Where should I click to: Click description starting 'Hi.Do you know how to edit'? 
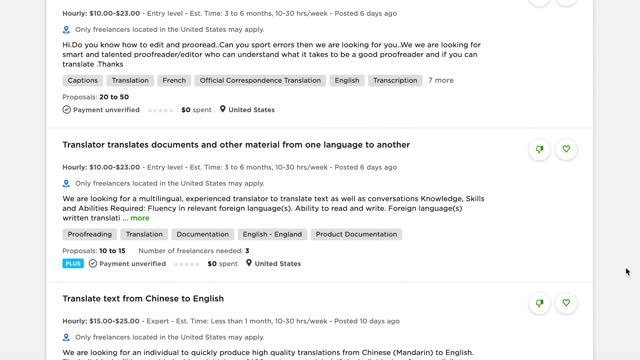[x=271, y=54]
